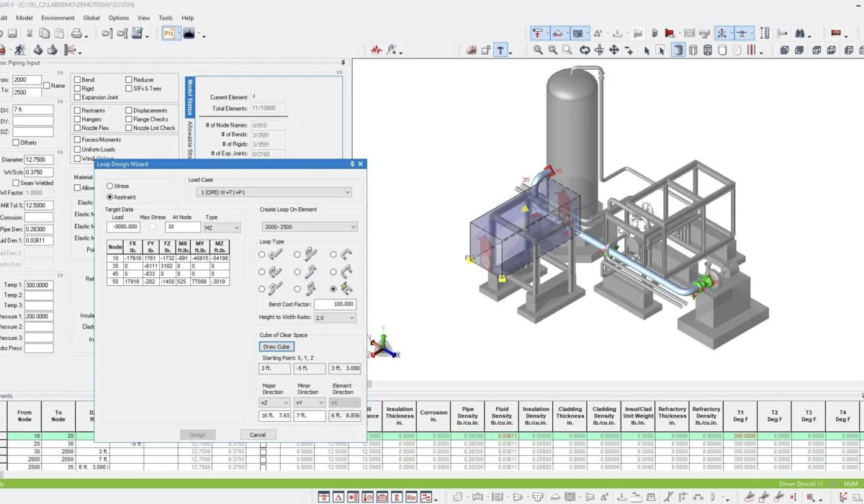Click the print icon in the toolbar

click(x=76, y=33)
